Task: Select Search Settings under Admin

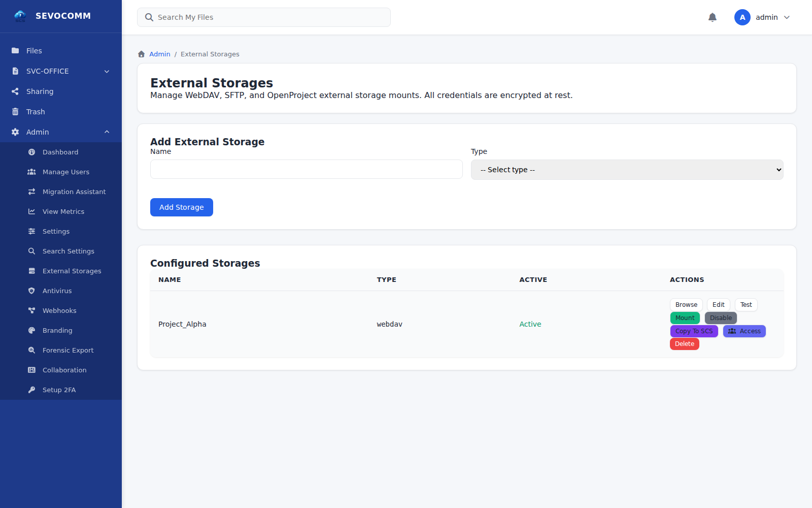Action: coord(69,251)
